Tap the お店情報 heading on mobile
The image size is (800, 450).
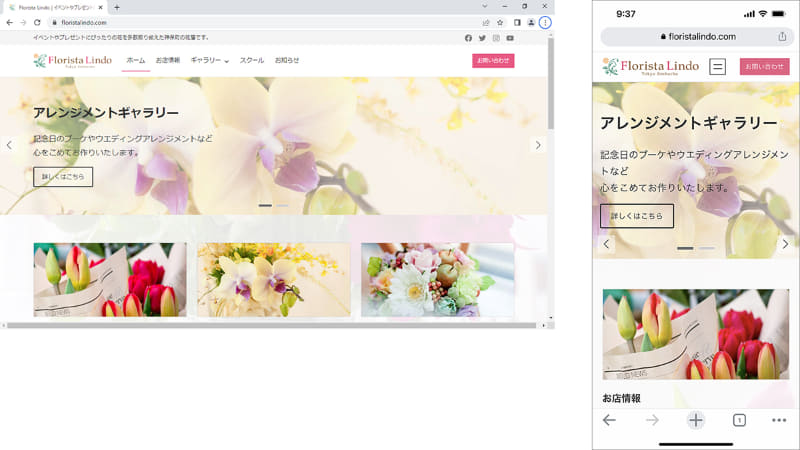point(621,398)
